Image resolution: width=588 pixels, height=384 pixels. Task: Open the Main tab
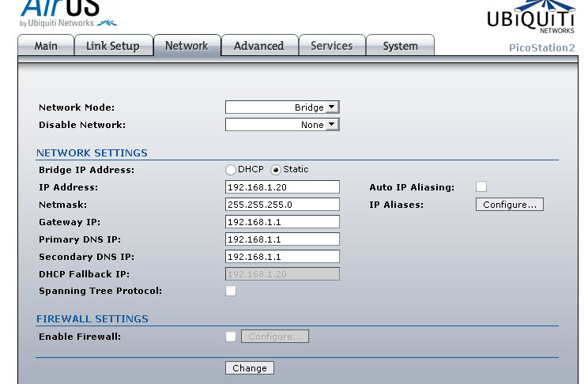(46, 45)
